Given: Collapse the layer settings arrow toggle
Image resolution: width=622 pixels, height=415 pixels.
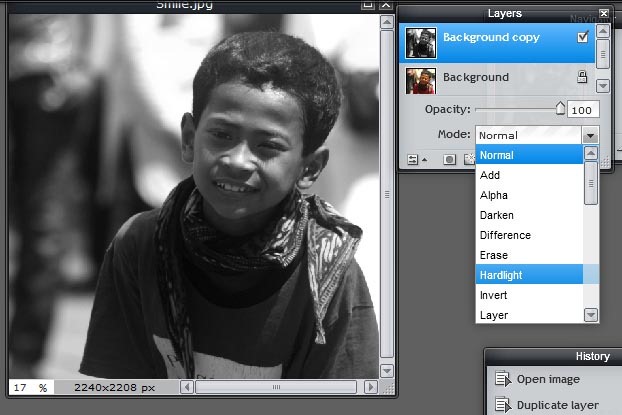Looking at the screenshot, I should (x=425, y=160).
